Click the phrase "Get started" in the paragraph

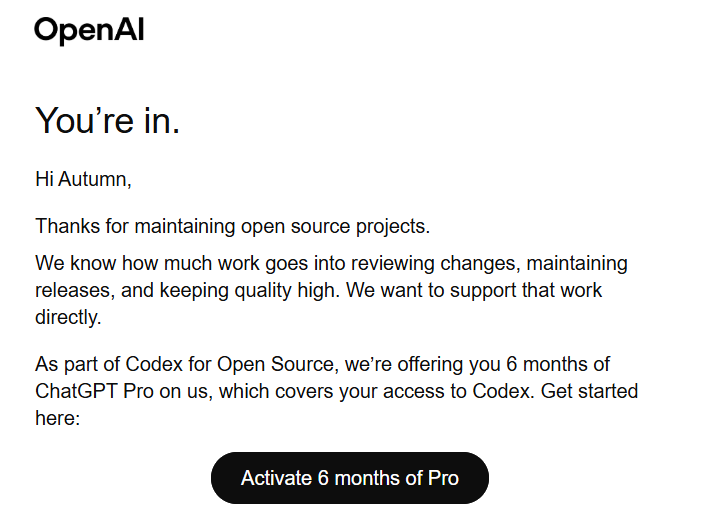[x=588, y=390]
